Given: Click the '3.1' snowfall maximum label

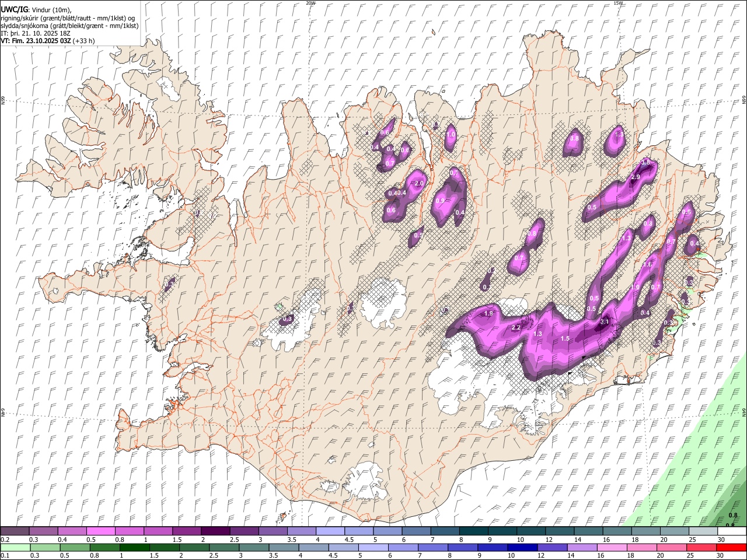Looking at the screenshot, I should pyautogui.click(x=605, y=321).
